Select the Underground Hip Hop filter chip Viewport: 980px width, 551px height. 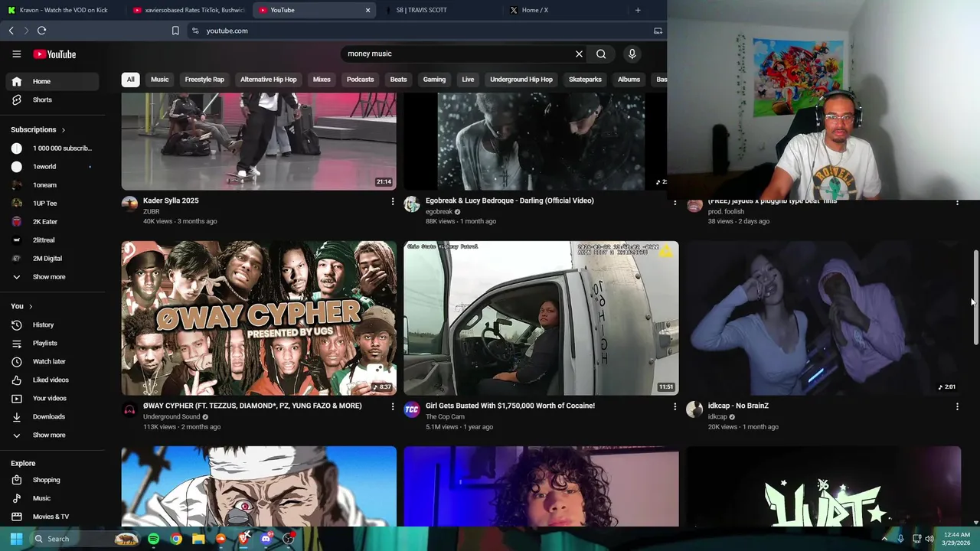521,80
